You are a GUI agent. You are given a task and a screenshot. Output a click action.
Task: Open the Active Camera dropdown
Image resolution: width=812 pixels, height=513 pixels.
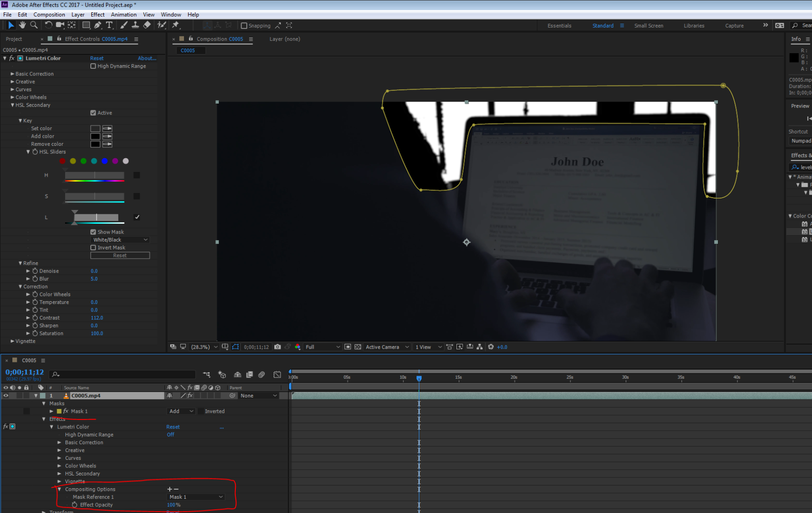point(387,347)
